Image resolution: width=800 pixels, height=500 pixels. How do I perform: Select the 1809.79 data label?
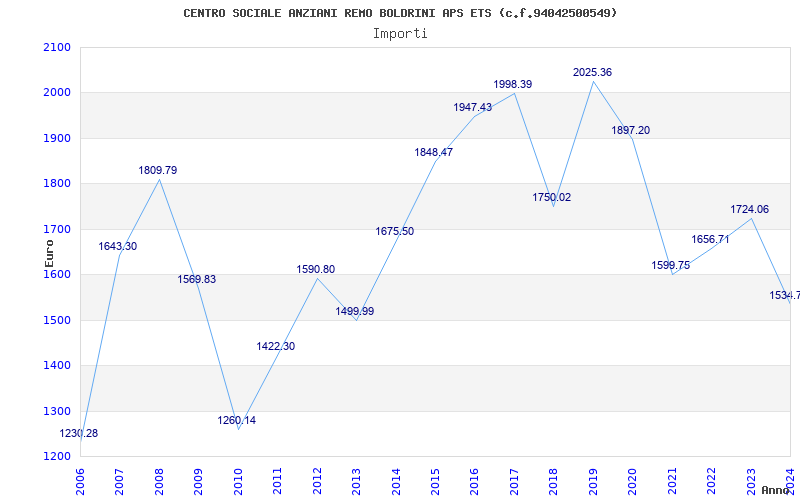158,170
